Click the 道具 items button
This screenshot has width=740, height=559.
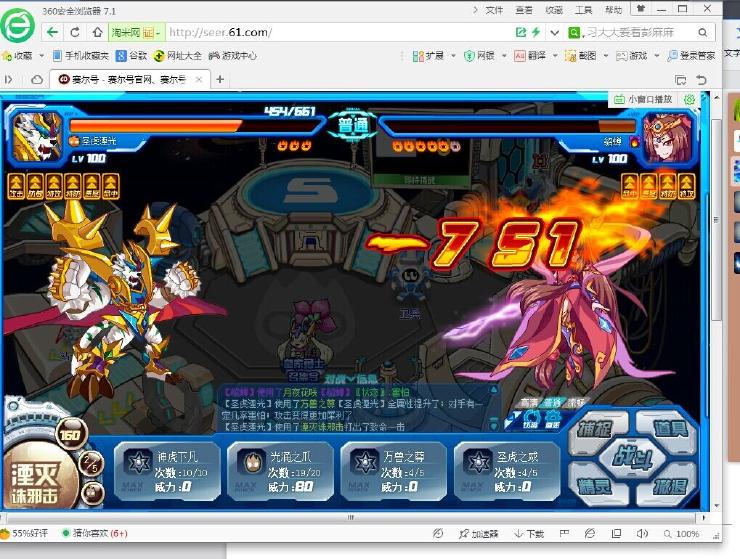670,429
